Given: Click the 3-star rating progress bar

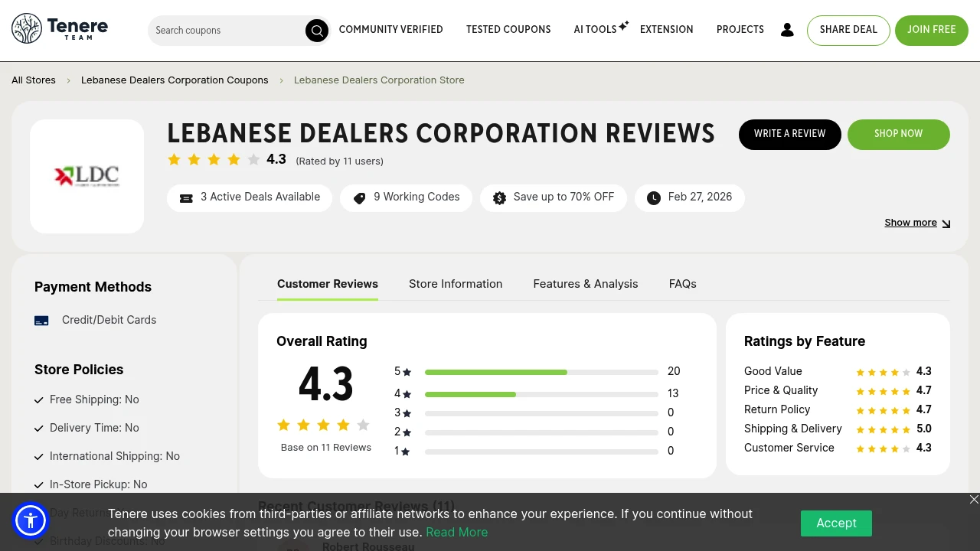Looking at the screenshot, I should (x=541, y=414).
